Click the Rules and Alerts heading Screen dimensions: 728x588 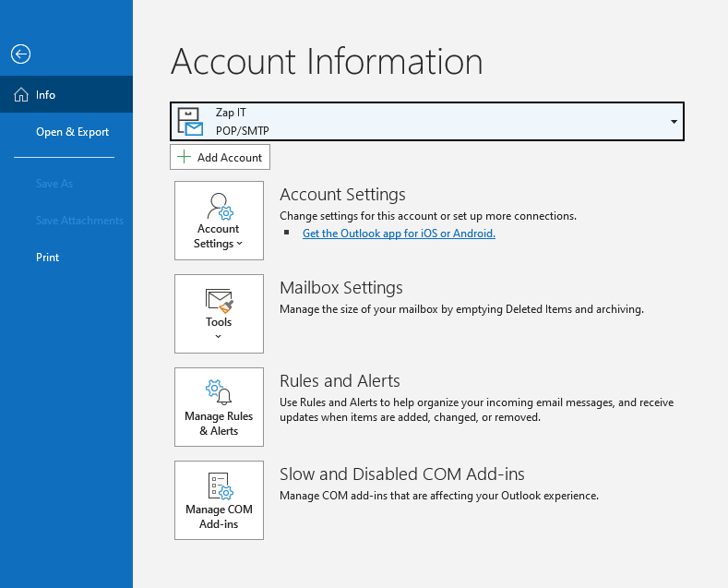tap(340, 381)
